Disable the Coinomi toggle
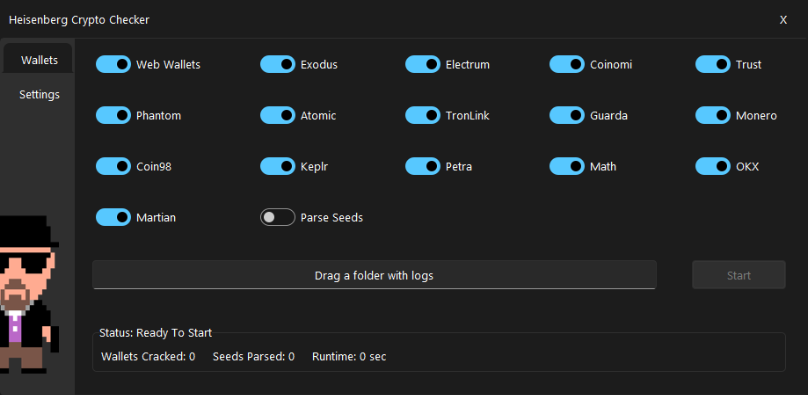The height and width of the screenshot is (395, 808). [567, 64]
